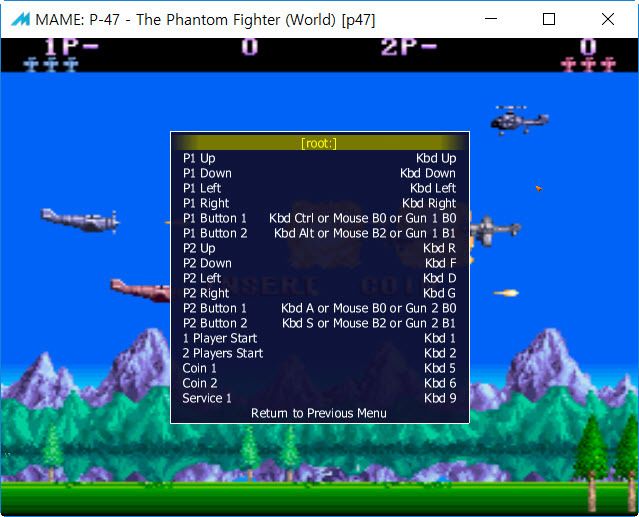This screenshot has width=639, height=517.
Task: Click the Kbd R binding value
Action: click(439, 248)
